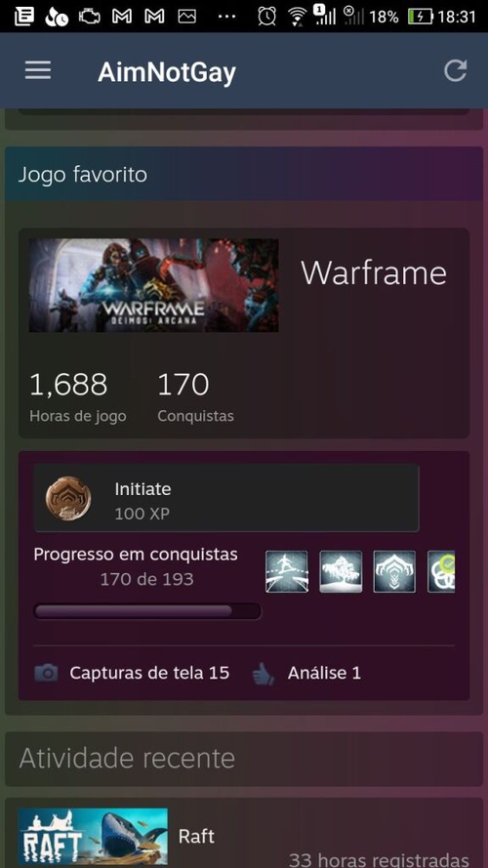
Task: Tap the camera icon for screenshots
Action: [x=46, y=673]
